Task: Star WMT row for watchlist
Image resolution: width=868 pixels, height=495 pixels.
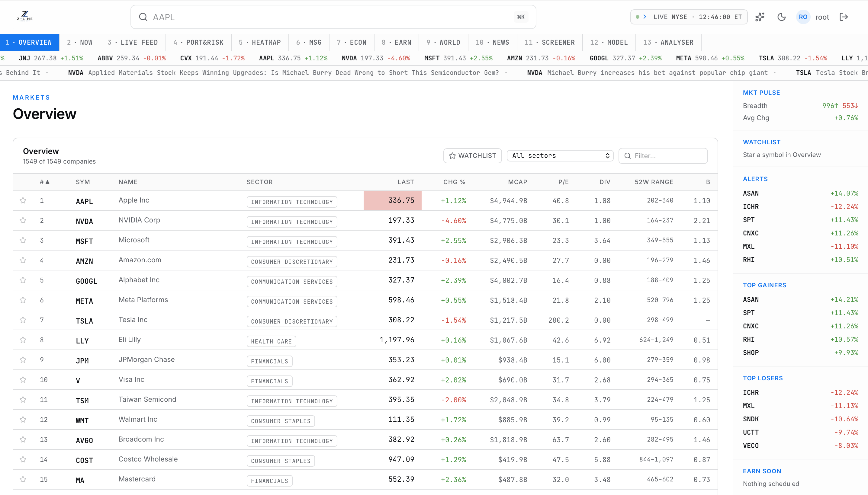Action: tap(23, 420)
